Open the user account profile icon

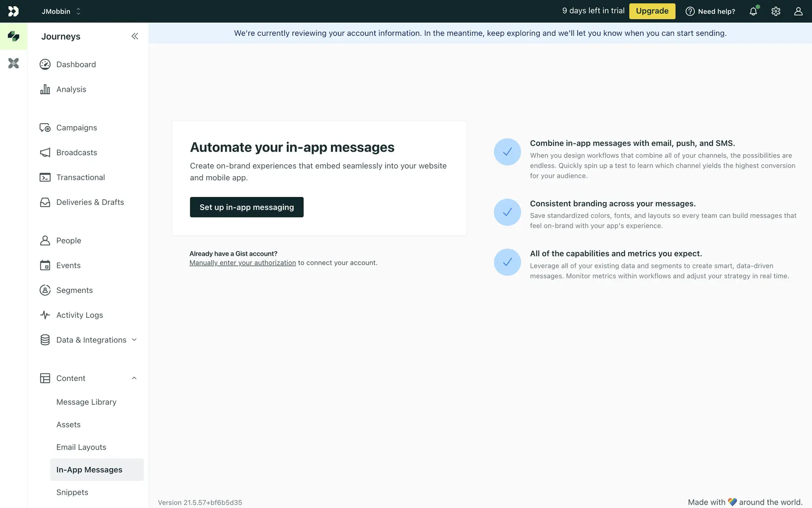[798, 11]
